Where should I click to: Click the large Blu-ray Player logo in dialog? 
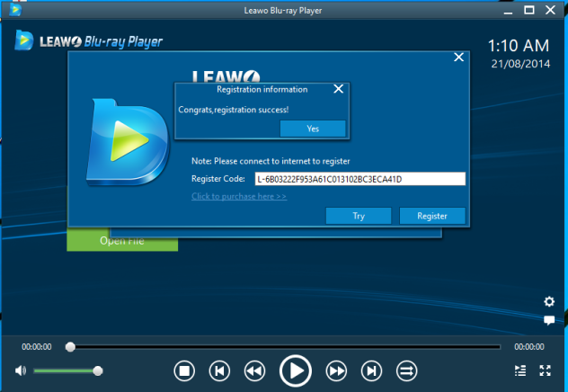(x=128, y=142)
